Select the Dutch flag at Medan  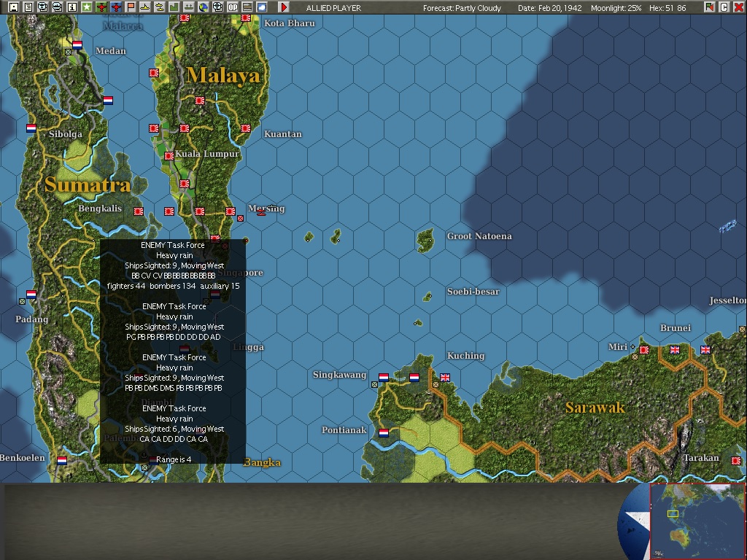pyautogui.click(x=77, y=44)
